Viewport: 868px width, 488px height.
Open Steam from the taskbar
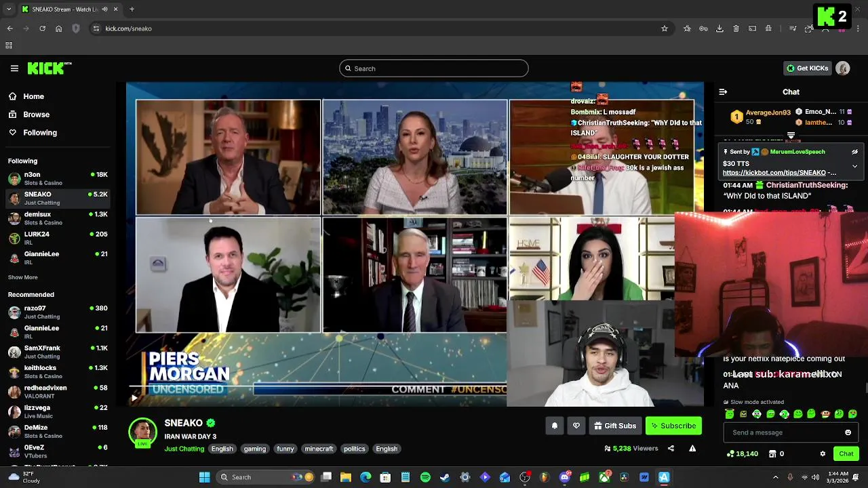coord(445,477)
